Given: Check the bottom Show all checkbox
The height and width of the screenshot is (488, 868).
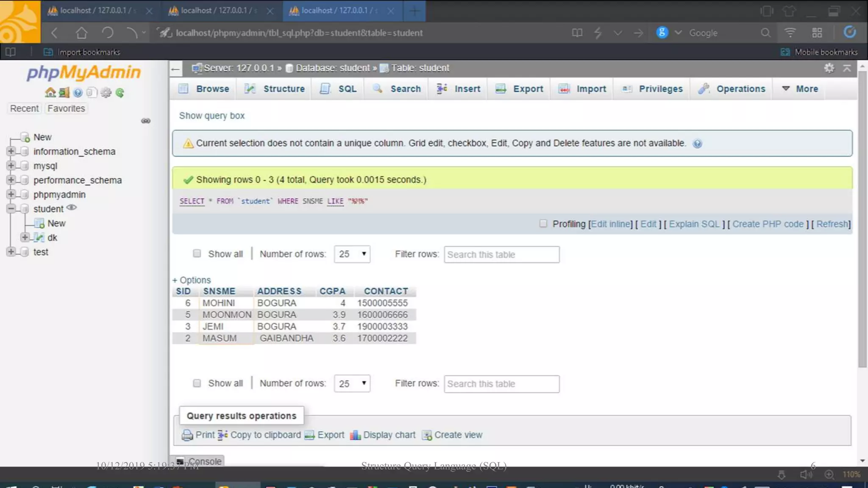Looking at the screenshot, I should coord(197,383).
